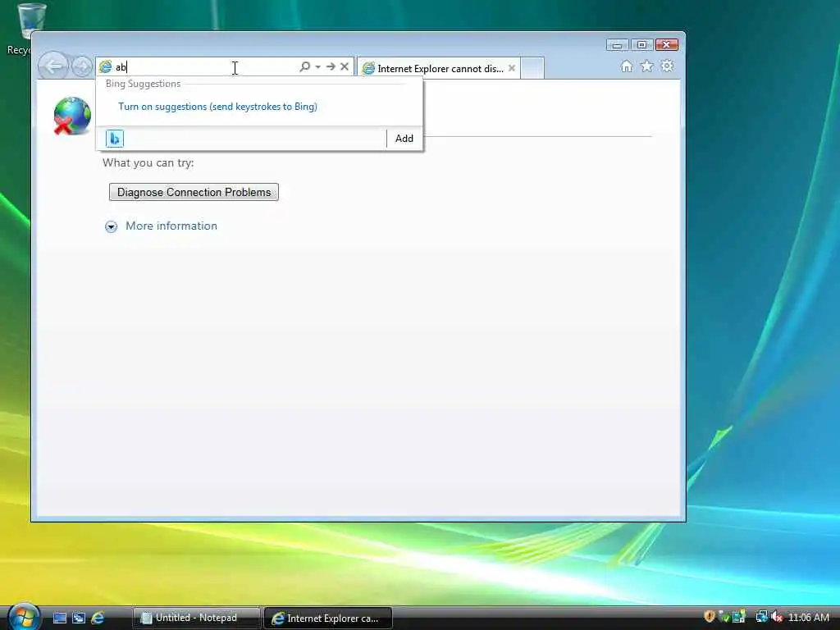Image resolution: width=840 pixels, height=630 pixels.
Task: Click the page icon beside the address text
Action: (x=106, y=66)
